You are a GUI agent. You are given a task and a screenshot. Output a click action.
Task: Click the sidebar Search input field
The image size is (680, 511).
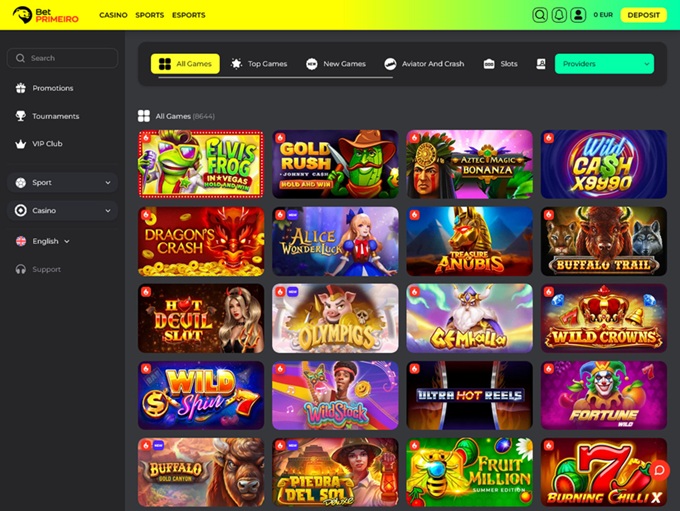tap(62, 58)
